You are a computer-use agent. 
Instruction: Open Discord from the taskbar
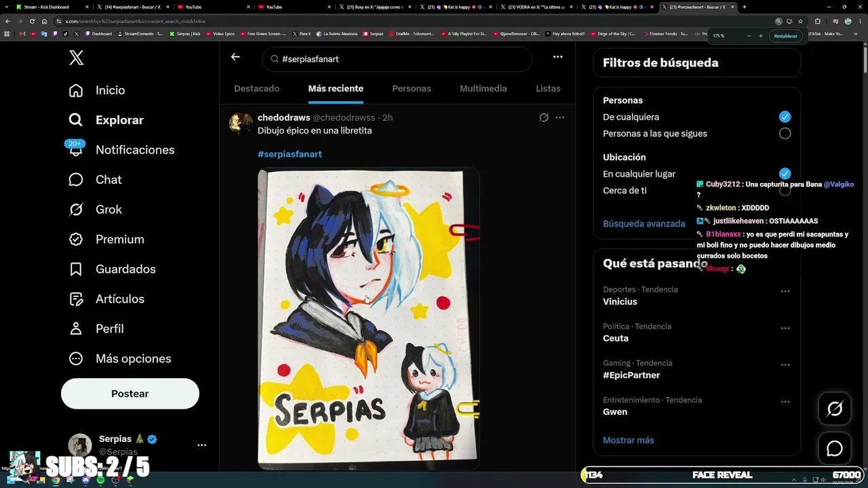85,481
